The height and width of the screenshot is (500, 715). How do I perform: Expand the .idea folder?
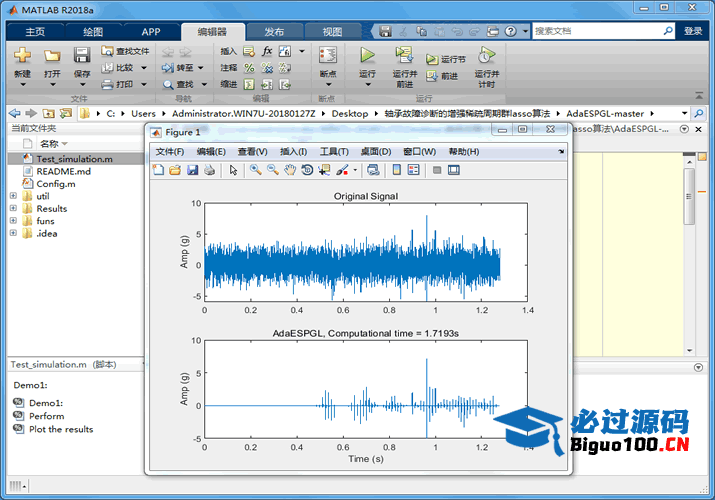[13, 233]
